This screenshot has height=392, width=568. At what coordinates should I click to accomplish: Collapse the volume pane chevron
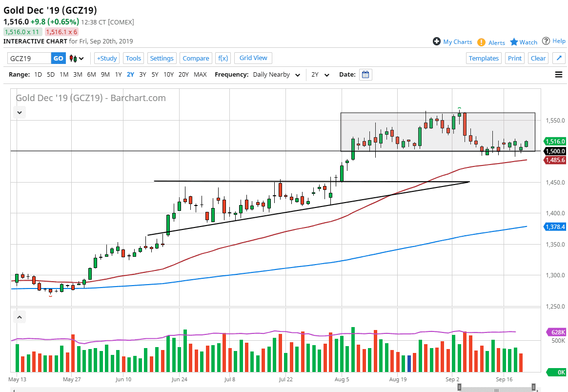pos(19,317)
